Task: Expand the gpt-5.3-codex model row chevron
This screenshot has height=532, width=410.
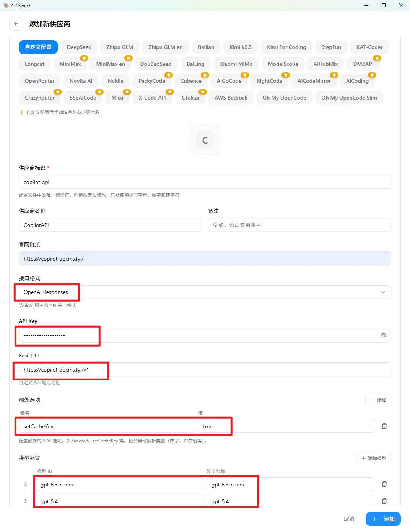Action: pos(25,484)
